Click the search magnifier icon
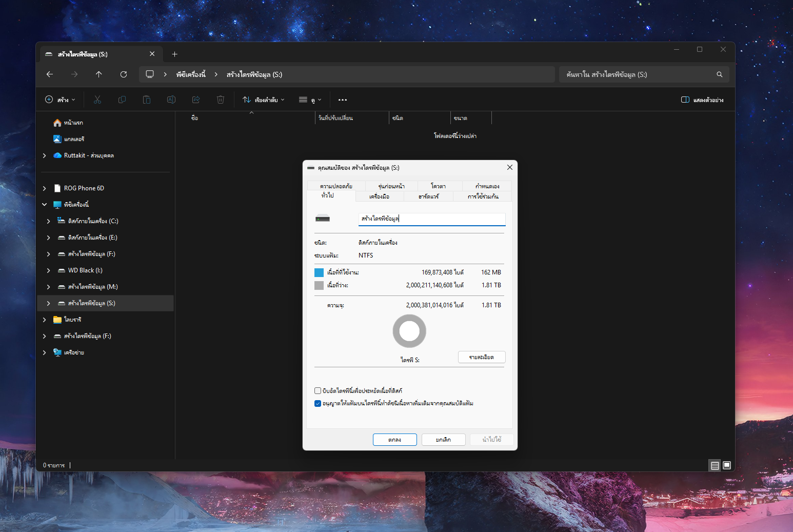Viewport: 793px width, 532px height. 720,74
